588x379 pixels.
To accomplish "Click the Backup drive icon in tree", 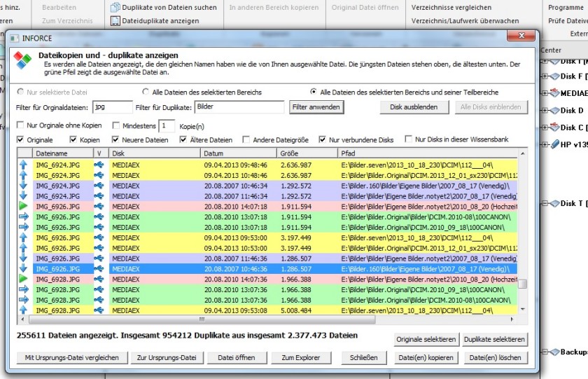I will pyautogui.click(x=554, y=352).
